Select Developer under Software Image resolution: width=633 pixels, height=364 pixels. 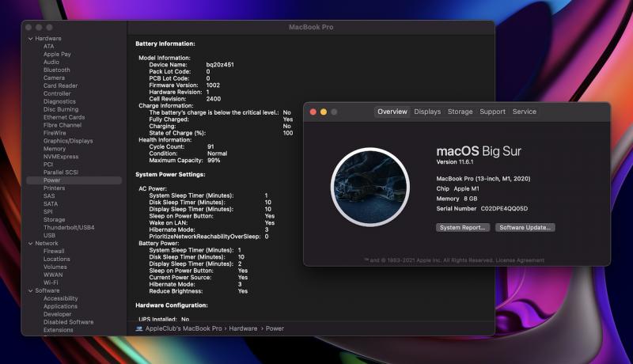(x=57, y=314)
